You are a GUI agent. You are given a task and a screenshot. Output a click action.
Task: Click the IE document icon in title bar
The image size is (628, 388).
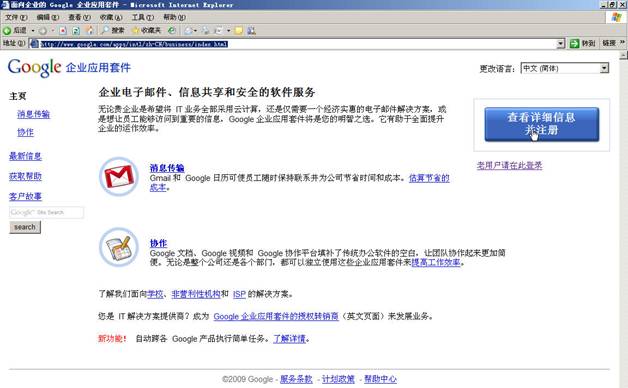click(x=5, y=5)
